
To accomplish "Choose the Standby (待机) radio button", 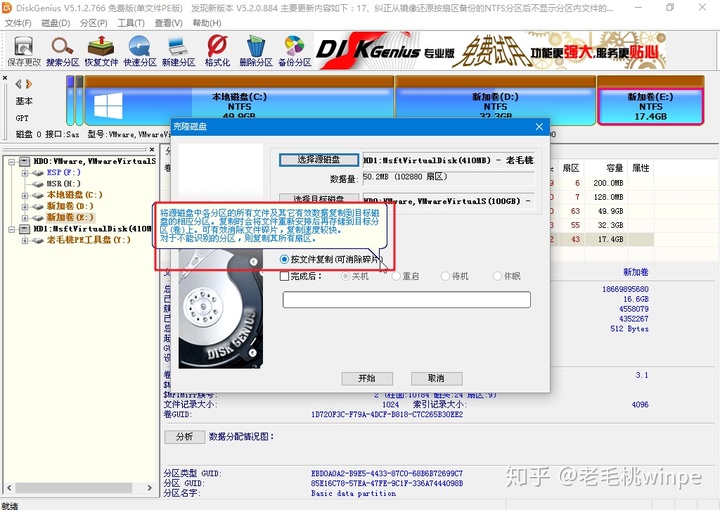I will click(x=445, y=276).
